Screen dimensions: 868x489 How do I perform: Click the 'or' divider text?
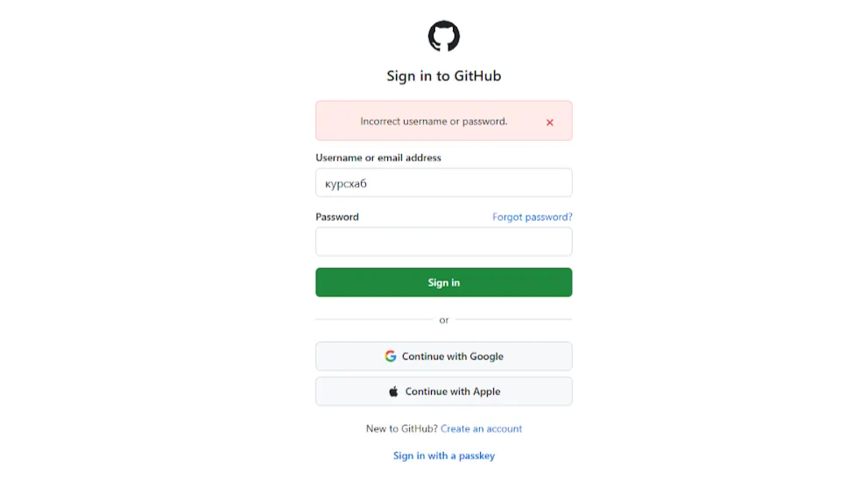[x=443, y=320]
